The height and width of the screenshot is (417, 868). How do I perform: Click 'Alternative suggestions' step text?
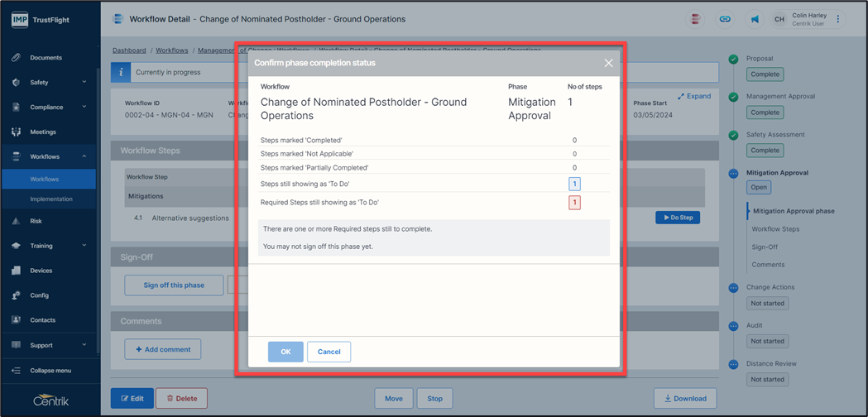pyautogui.click(x=190, y=218)
